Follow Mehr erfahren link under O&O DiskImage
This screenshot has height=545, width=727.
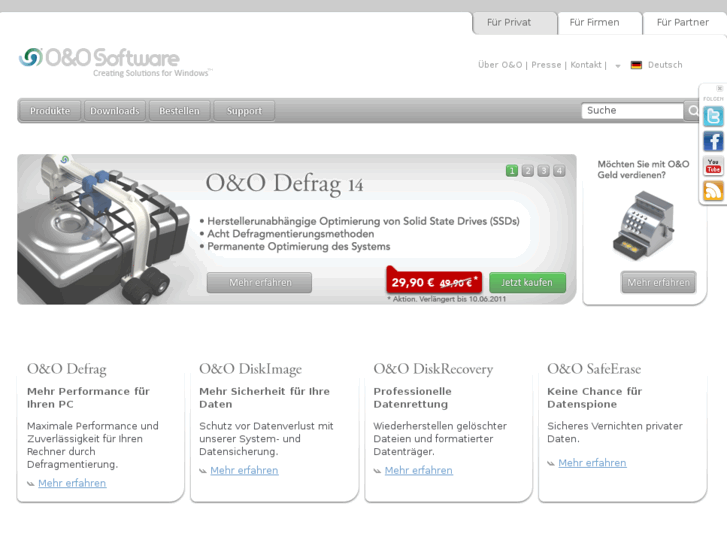tap(244, 471)
